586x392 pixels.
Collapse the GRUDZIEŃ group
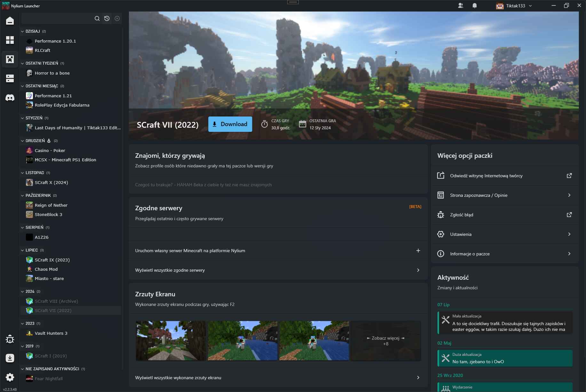point(22,141)
